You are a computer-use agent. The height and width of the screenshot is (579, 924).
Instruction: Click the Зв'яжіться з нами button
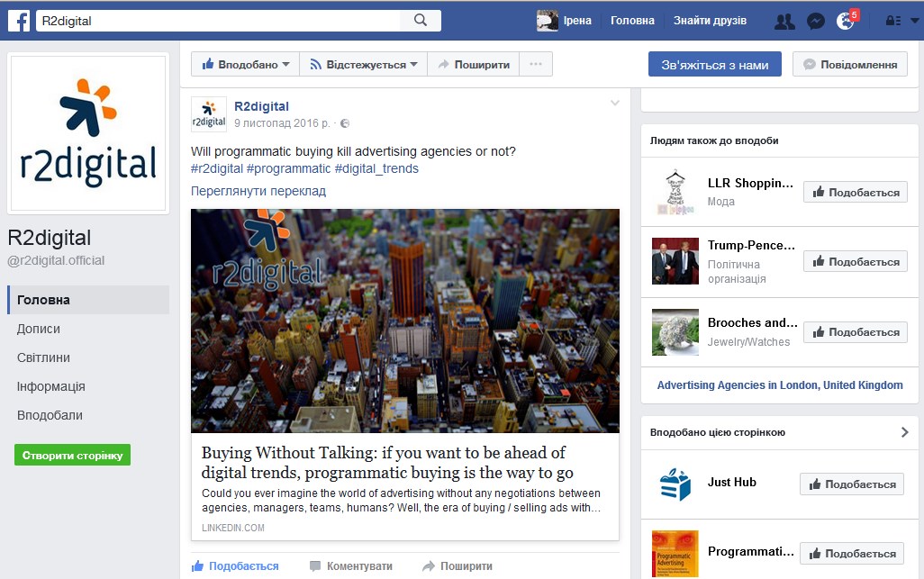715,64
